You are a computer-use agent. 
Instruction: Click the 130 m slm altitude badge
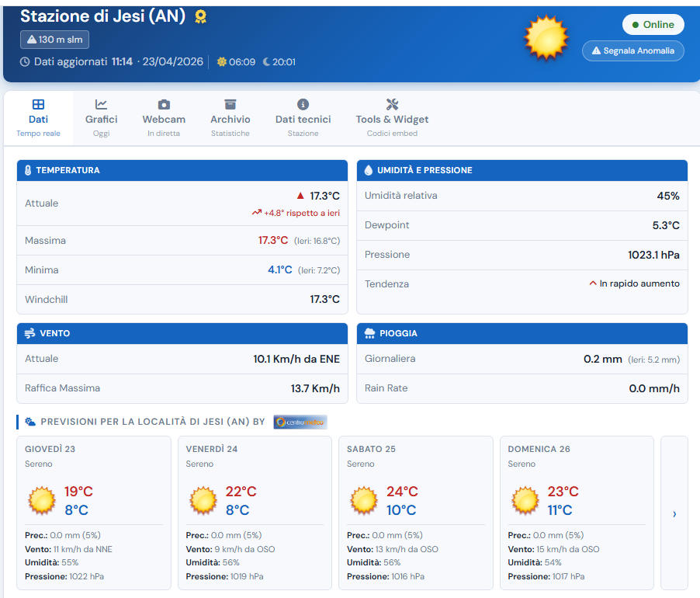(x=54, y=40)
